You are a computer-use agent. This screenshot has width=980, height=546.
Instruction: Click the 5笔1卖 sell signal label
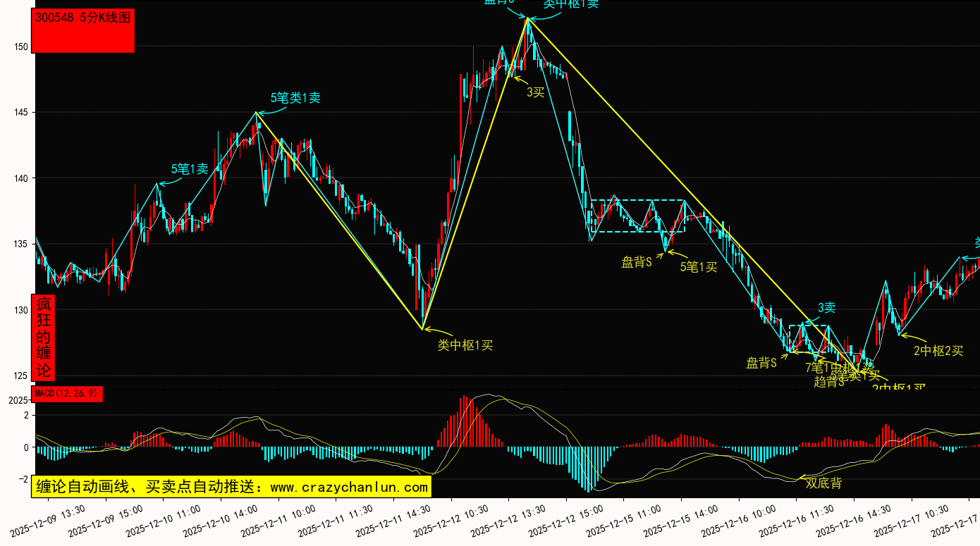pos(190,169)
